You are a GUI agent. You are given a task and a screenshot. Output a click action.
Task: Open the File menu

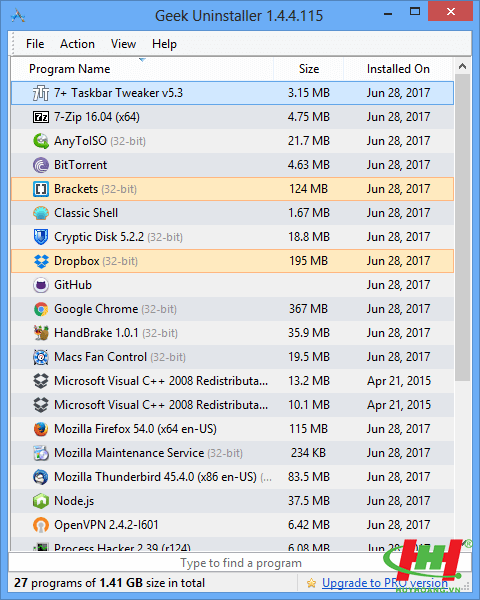(35, 44)
